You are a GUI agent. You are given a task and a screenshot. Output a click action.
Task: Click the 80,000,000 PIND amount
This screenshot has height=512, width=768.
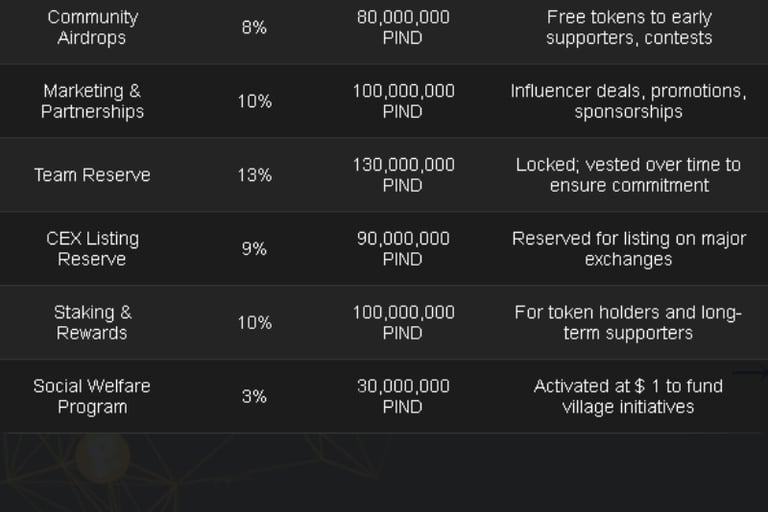click(403, 28)
